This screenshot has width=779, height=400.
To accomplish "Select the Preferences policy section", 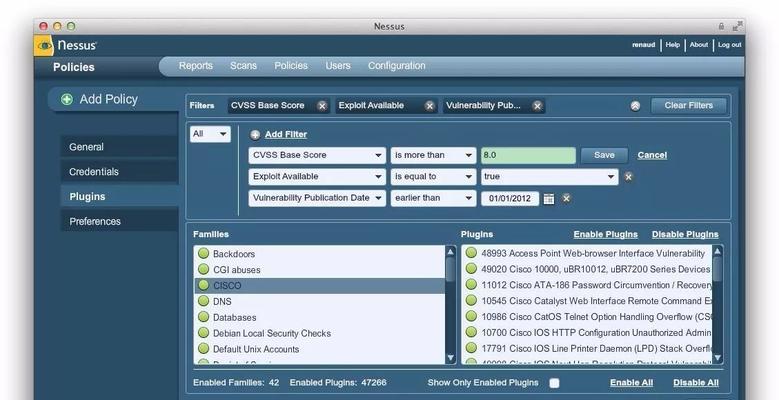I will point(119,222).
